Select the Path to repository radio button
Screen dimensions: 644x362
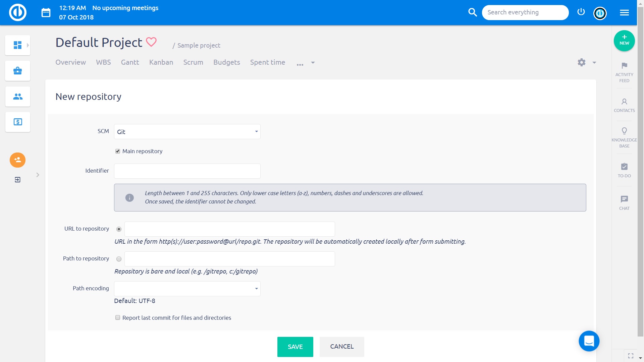click(119, 259)
